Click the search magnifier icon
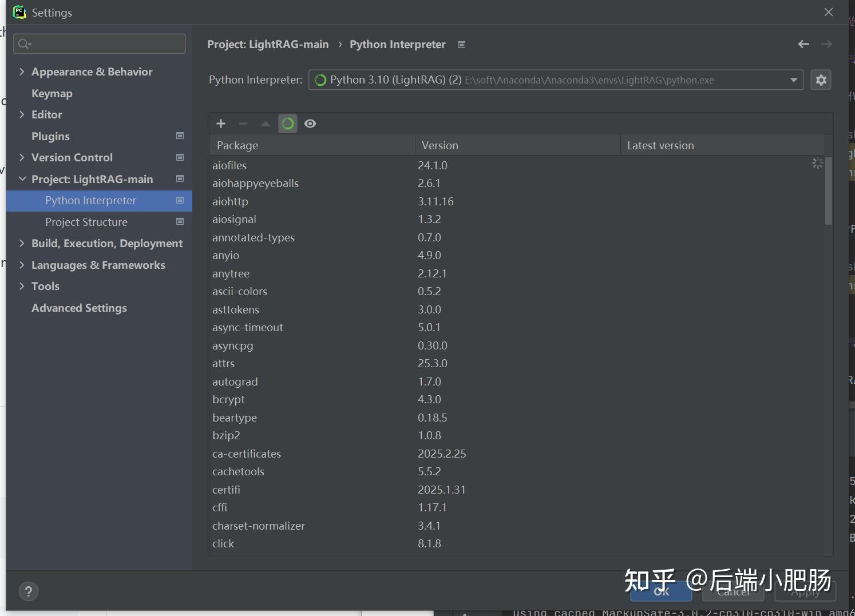This screenshot has height=616, width=855. 25,44
